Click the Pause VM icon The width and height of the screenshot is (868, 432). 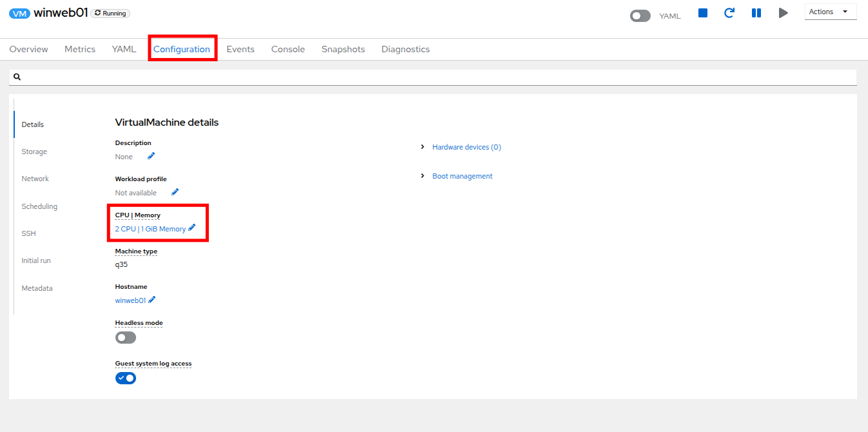pos(756,13)
